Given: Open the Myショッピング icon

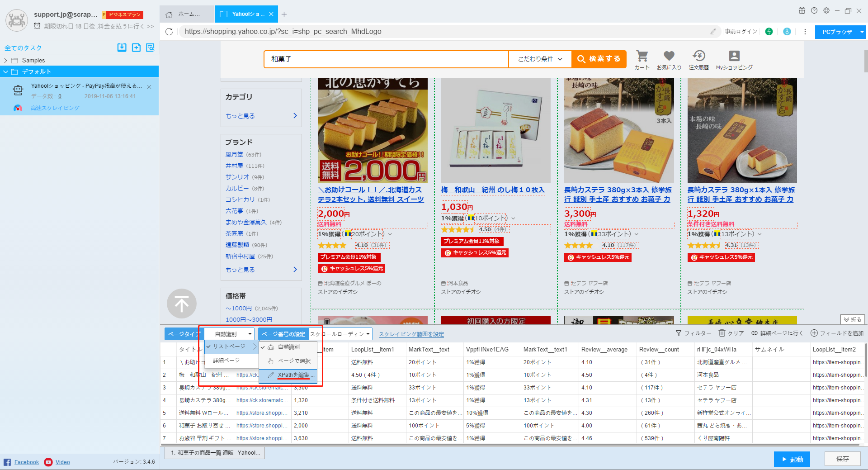Looking at the screenshot, I should (734, 60).
